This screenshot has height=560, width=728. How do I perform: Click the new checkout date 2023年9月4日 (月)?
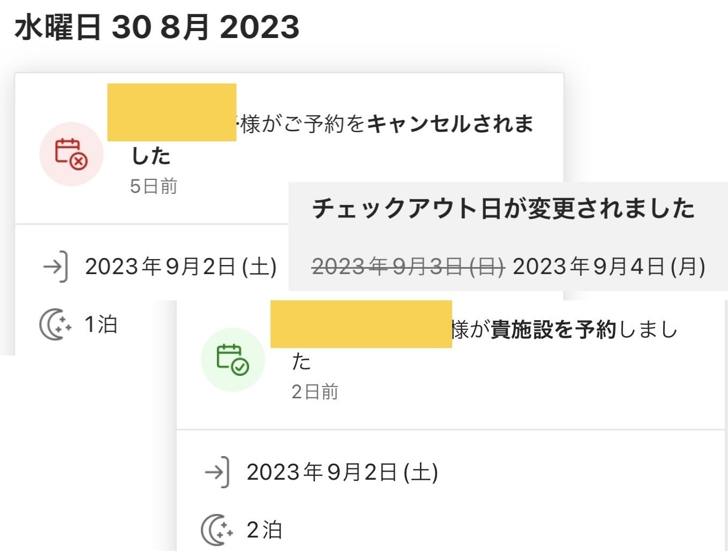pos(609,266)
